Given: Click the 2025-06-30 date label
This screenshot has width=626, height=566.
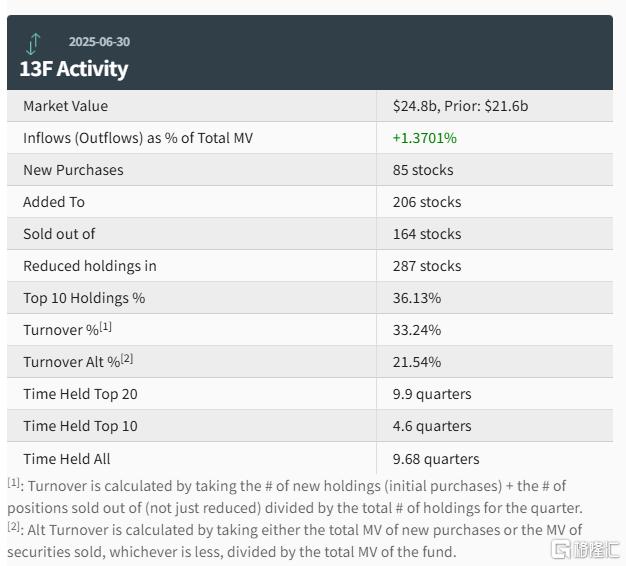Looking at the screenshot, I should (99, 42).
